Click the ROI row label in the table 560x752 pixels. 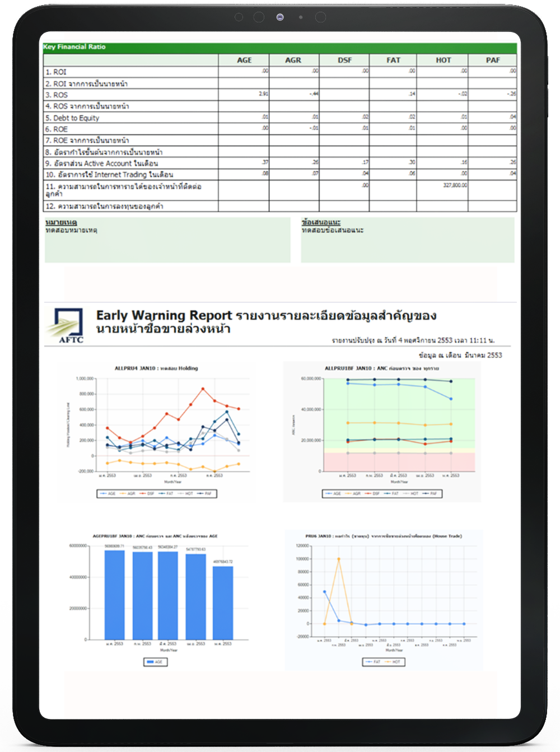pyautogui.click(x=56, y=72)
